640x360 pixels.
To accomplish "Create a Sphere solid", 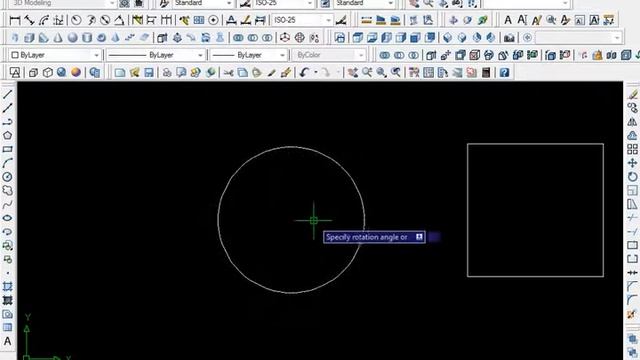I will 73,38.
